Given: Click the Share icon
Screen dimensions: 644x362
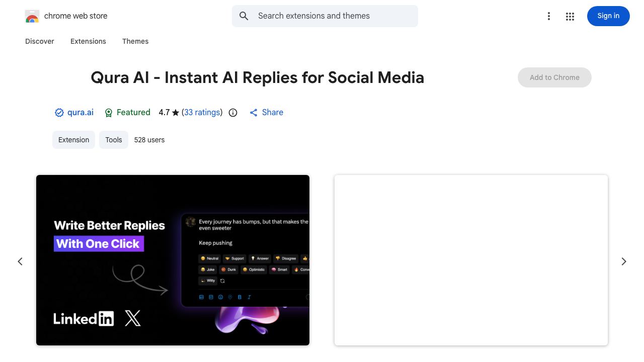Looking at the screenshot, I should [x=254, y=113].
